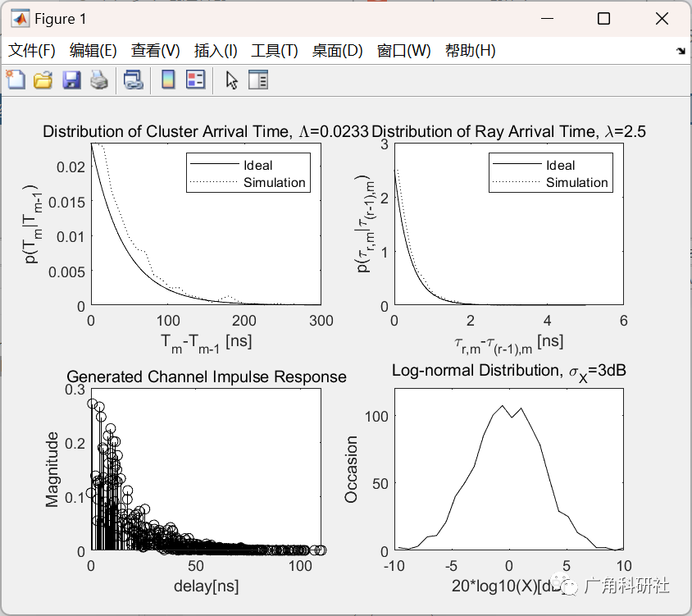Open a file with the Open toolbar icon

[x=43, y=80]
